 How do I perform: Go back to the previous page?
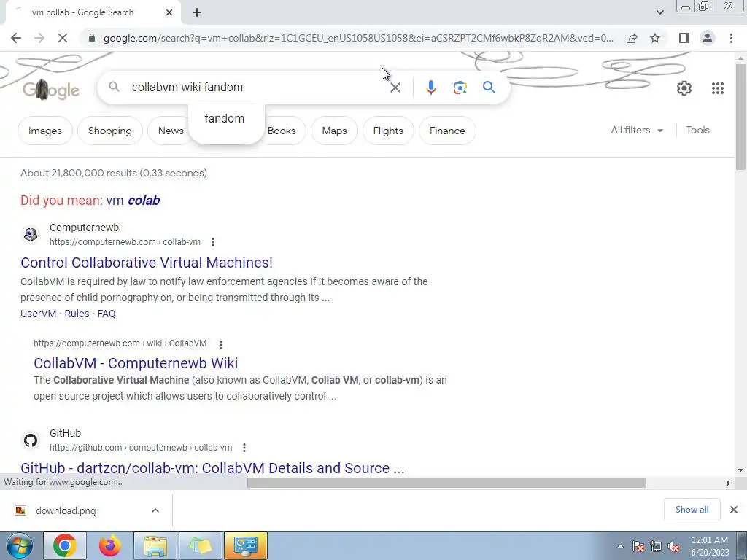(x=16, y=38)
